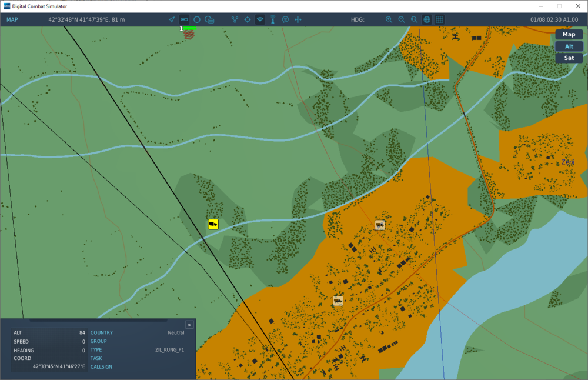Click the mission date time readout
This screenshot has width=588, height=380.
[554, 19]
